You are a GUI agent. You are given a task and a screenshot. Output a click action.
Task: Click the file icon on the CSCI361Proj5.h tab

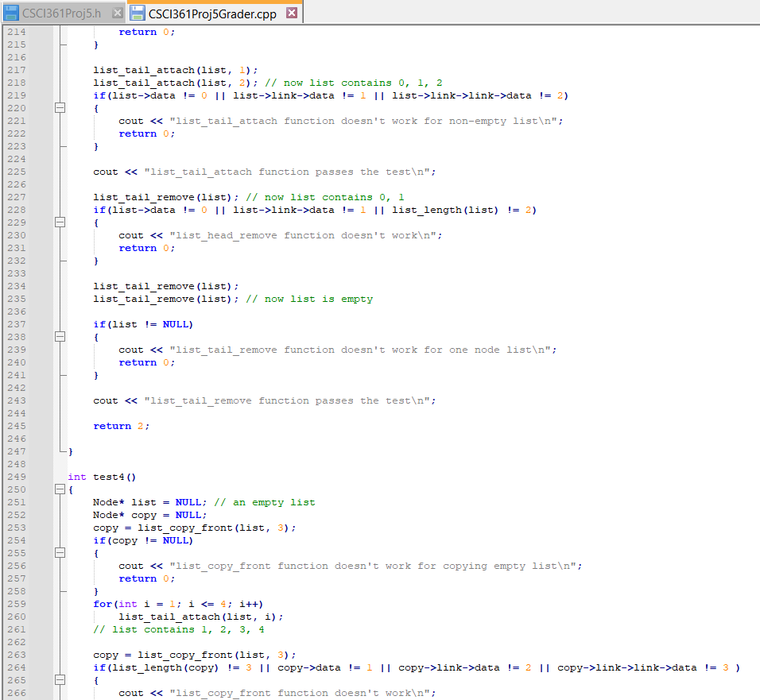pyautogui.click(x=11, y=12)
